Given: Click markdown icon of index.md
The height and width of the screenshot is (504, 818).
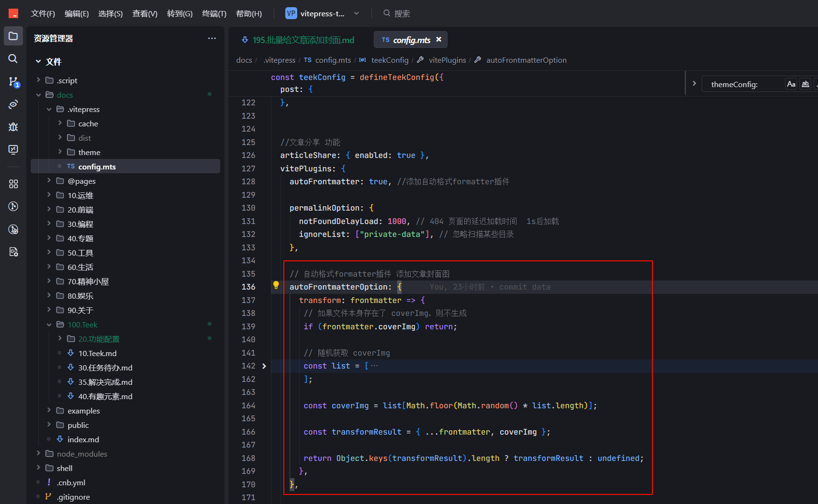Looking at the screenshot, I should pos(60,439).
